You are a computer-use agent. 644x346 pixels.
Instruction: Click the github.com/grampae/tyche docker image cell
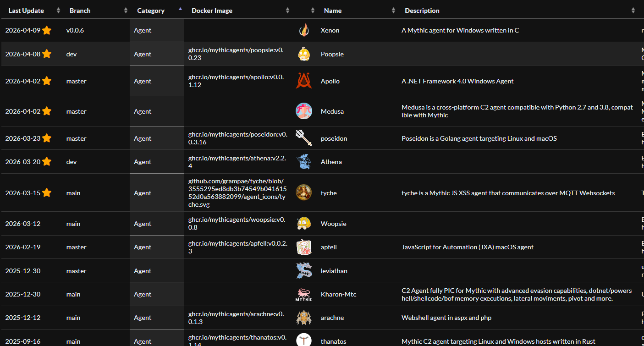click(237, 193)
